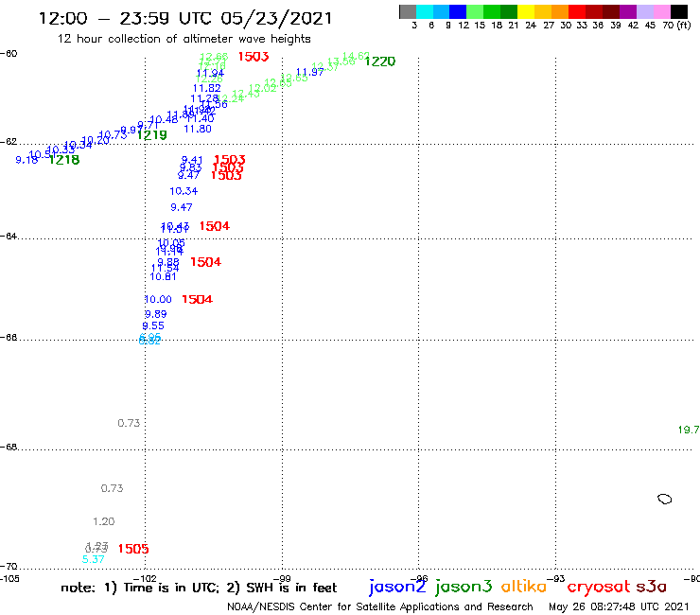The image size is (700, 615).
Task: Click the pink swatch in the color scale
Action: (x=661, y=12)
